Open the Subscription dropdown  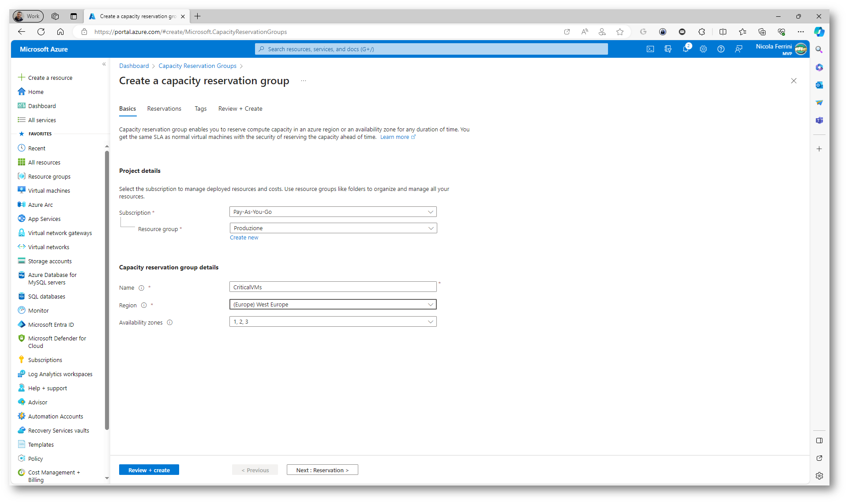[333, 212]
